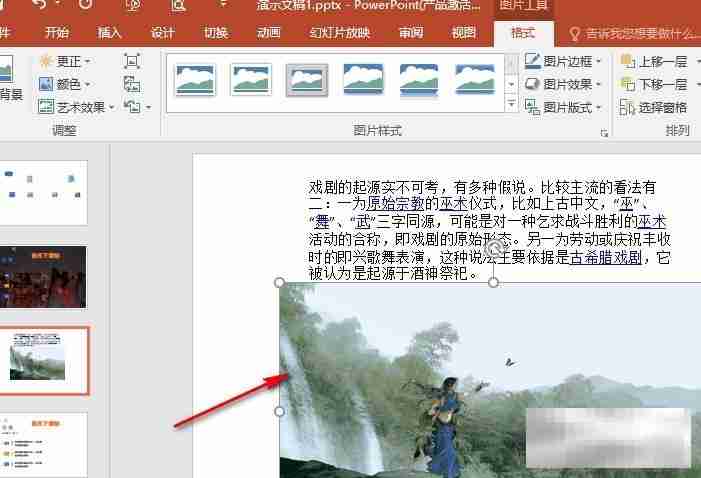This screenshot has width=701, height=478.
Task: Expand the full picture styles gallery
Action: click(511, 104)
